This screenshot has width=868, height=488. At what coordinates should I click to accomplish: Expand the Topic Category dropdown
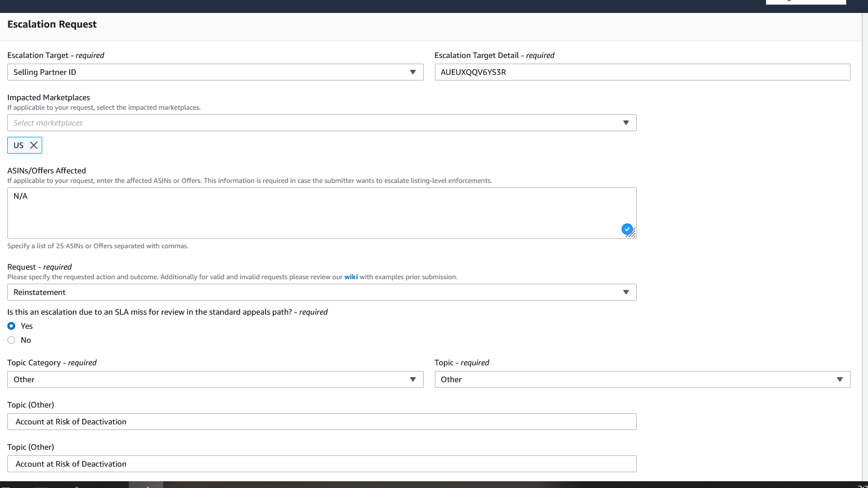(215, 379)
